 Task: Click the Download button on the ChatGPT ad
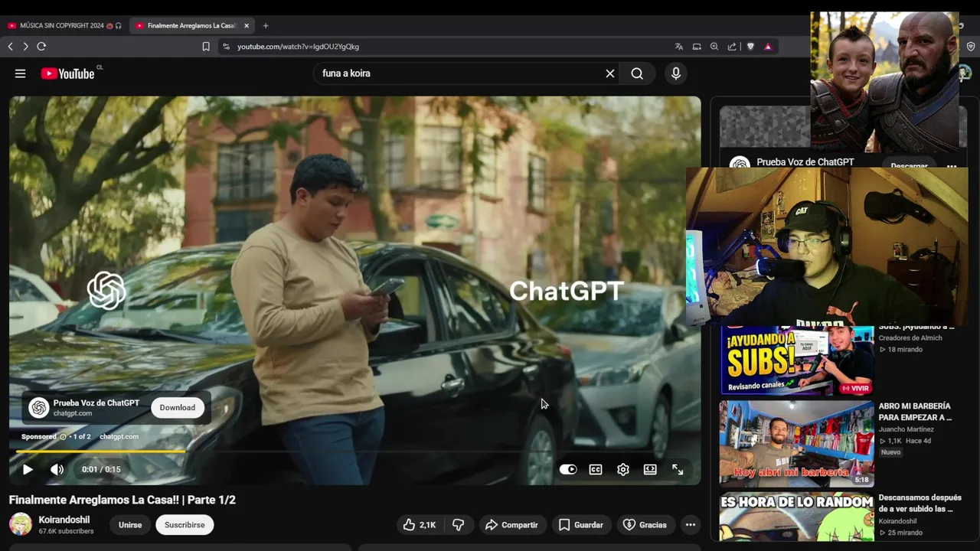[178, 407]
